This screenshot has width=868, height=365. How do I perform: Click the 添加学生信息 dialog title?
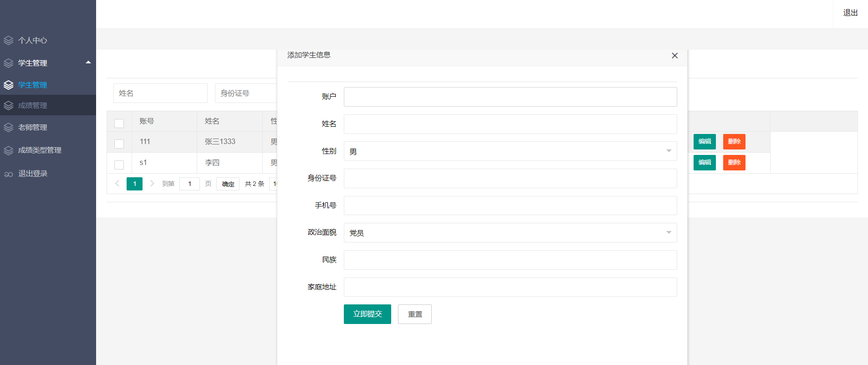click(x=309, y=55)
